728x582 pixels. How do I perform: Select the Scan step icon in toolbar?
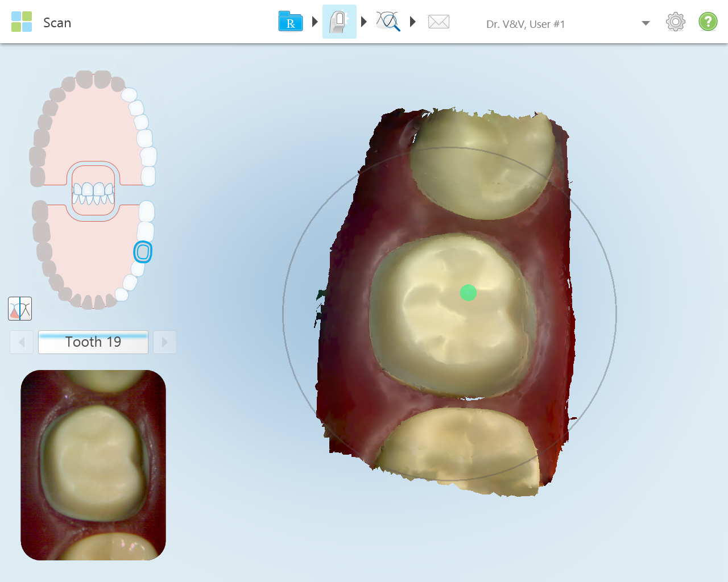pos(339,22)
